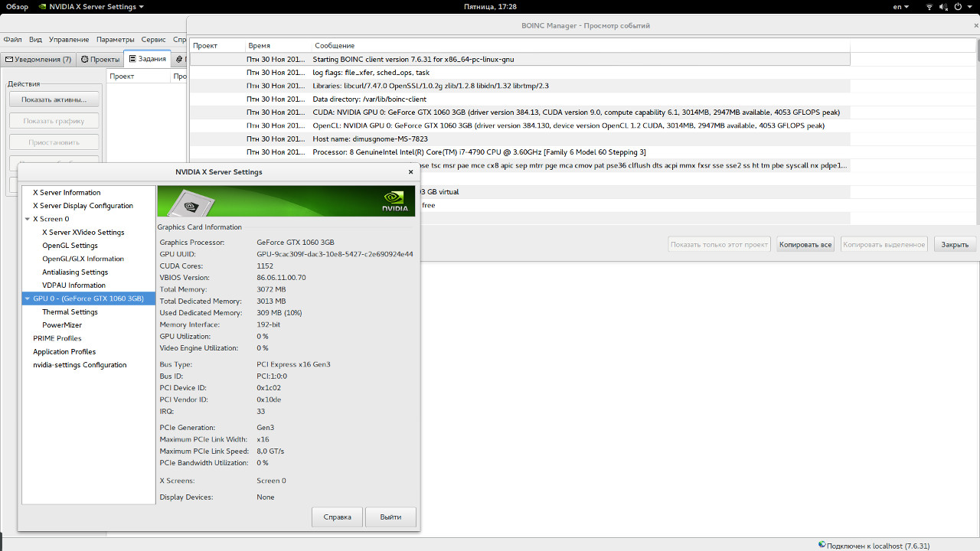This screenshot has width=980, height=551.
Task: Open the Сервис menu in BOINC Manager
Action: point(153,39)
